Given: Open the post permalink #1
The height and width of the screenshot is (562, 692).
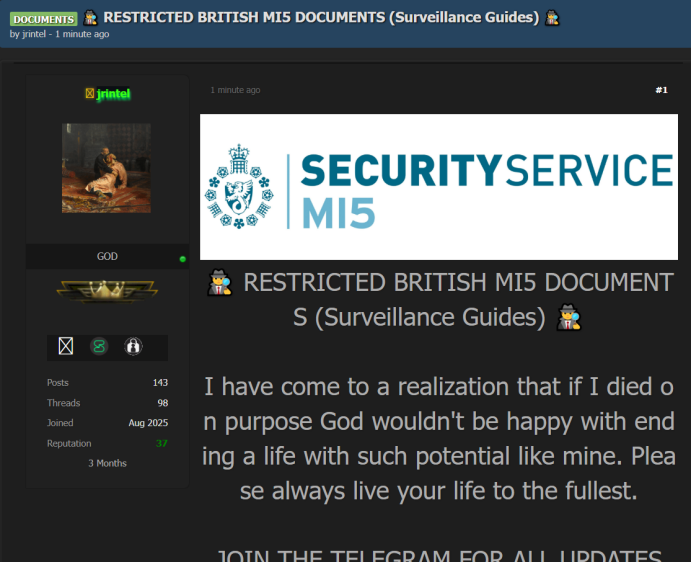Looking at the screenshot, I should 661,90.
